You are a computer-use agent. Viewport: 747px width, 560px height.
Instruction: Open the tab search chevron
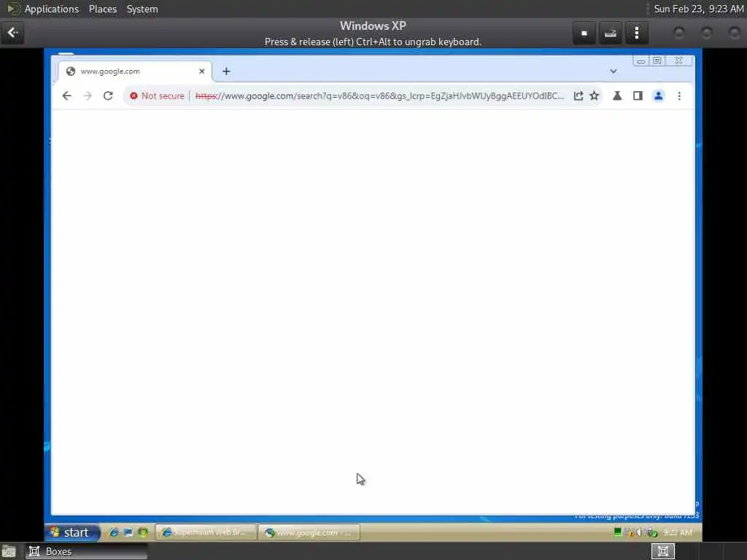tap(614, 71)
